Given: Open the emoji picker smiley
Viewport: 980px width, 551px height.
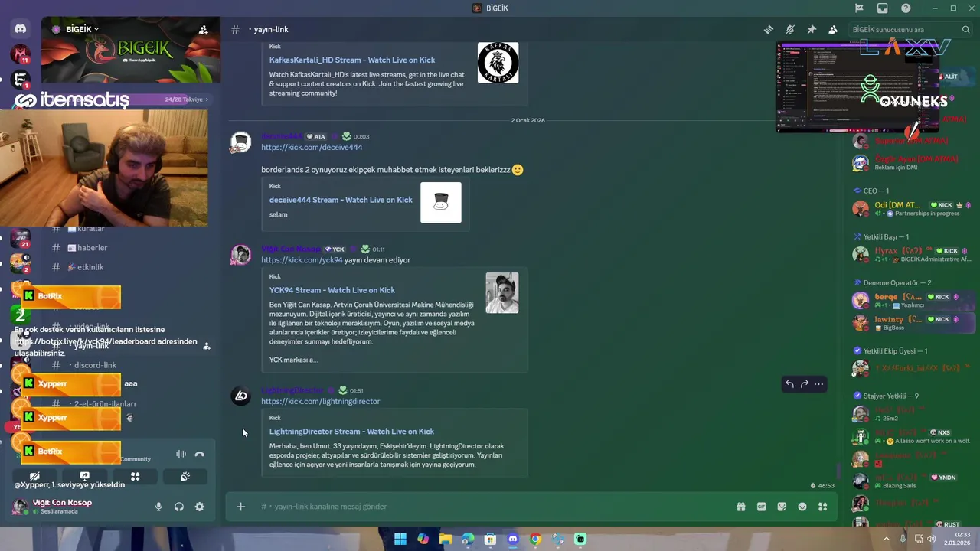Looking at the screenshot, I should [802, 507].
